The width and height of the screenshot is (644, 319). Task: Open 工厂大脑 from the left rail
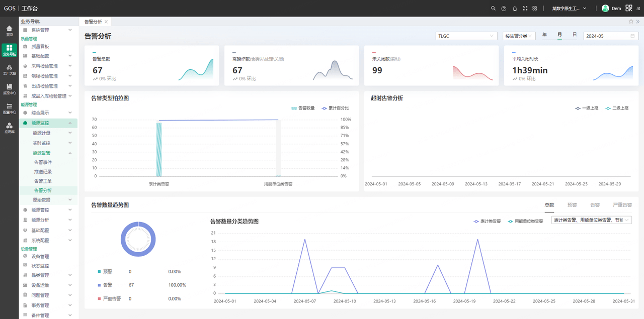click(x=9, y=69)
